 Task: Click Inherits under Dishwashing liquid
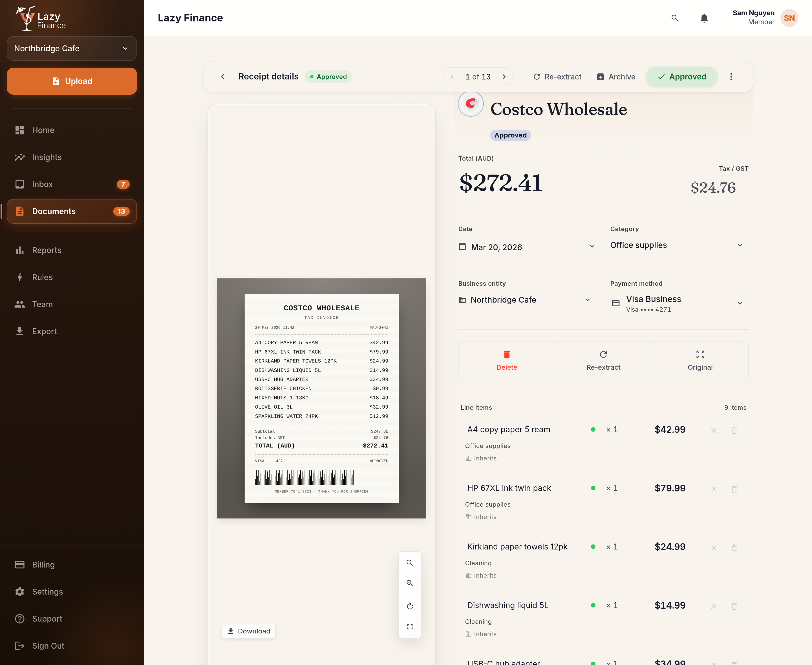pyautogui.click(x=481, y=634)
